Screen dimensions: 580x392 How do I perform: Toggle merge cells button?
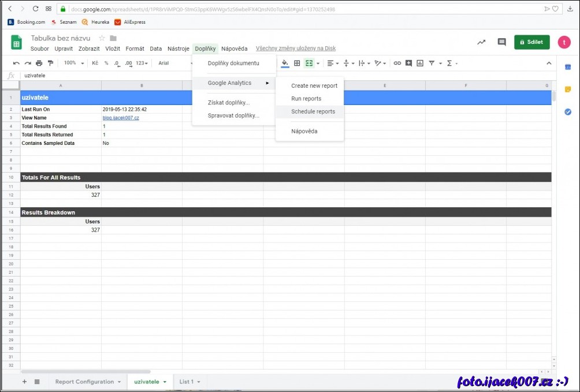pyautogui.click(x=309, y=63)
